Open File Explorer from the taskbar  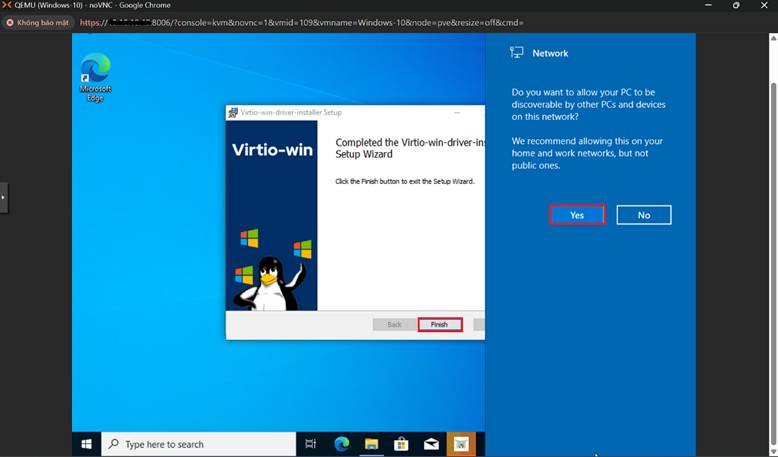click(371, 444)
